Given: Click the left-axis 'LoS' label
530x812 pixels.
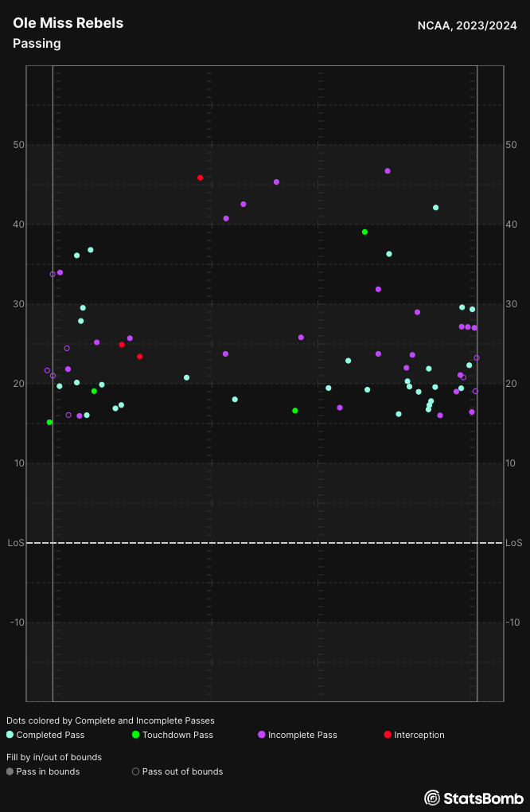Looking at the screenshot, I should [x=16, y=543].
